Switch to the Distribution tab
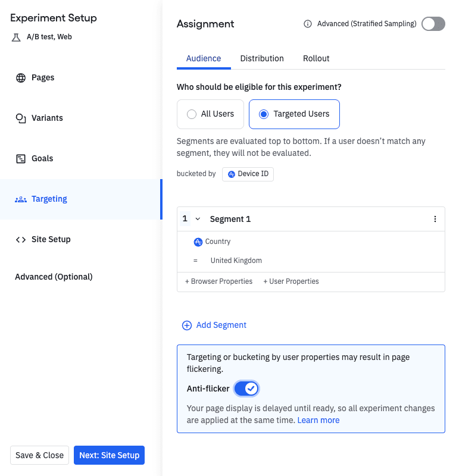The height and width of the screenshot is (476, 456). tap(262, 58)
